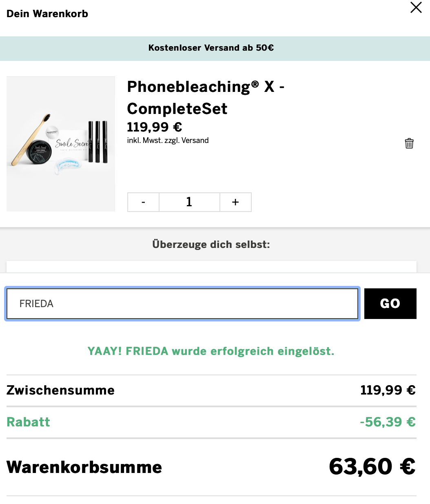Click the Dein Warenkorb header text
Image resolution: width=430 pixels, height=504 pixels.
(47, 13)
